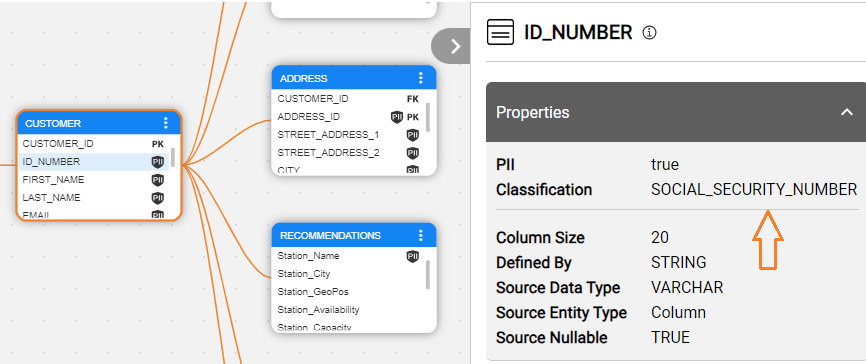Viewport: 866px width, 364px height.
Task: Click the PII shield next to Station_Name
Action: [413, 256]
